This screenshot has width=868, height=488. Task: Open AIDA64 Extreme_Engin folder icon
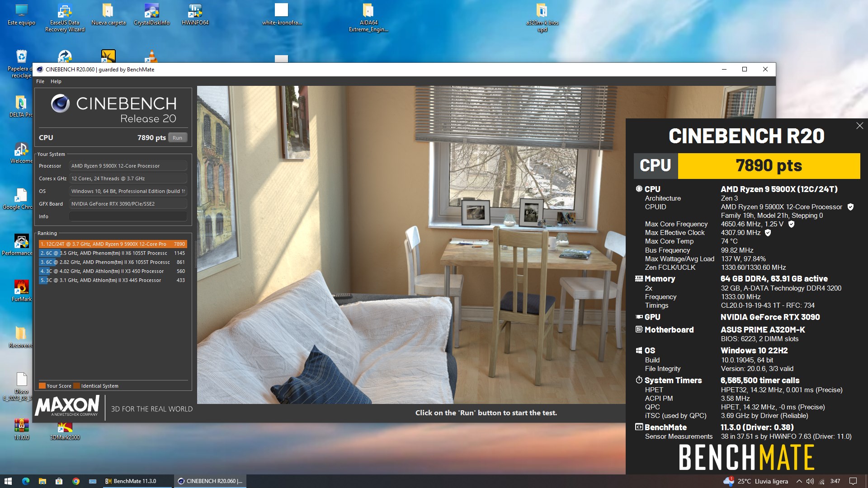pos(368,18)
